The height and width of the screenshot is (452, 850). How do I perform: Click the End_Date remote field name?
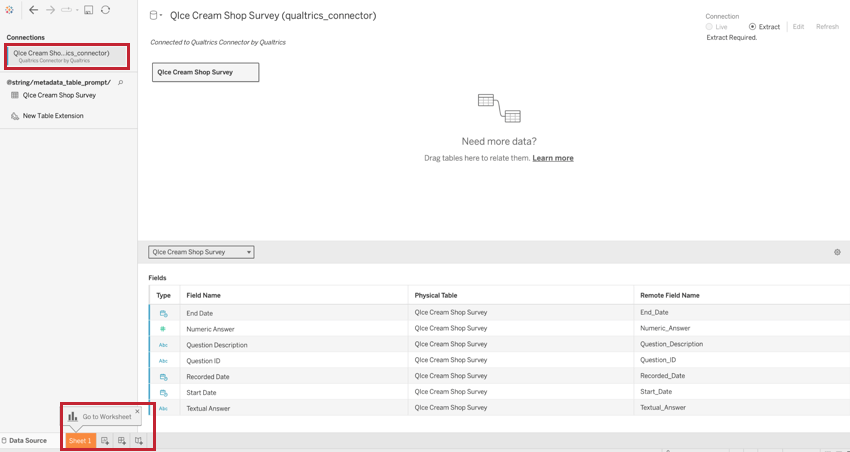click(x=654, y=313)
